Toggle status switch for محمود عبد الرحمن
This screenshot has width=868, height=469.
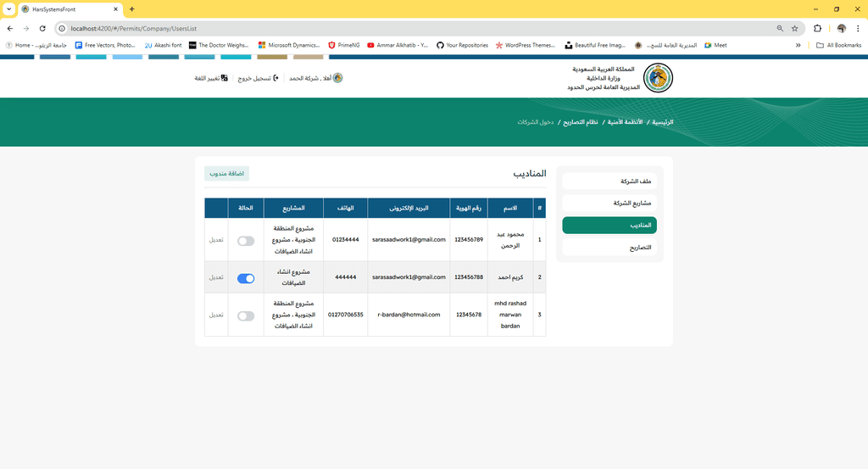246,241
